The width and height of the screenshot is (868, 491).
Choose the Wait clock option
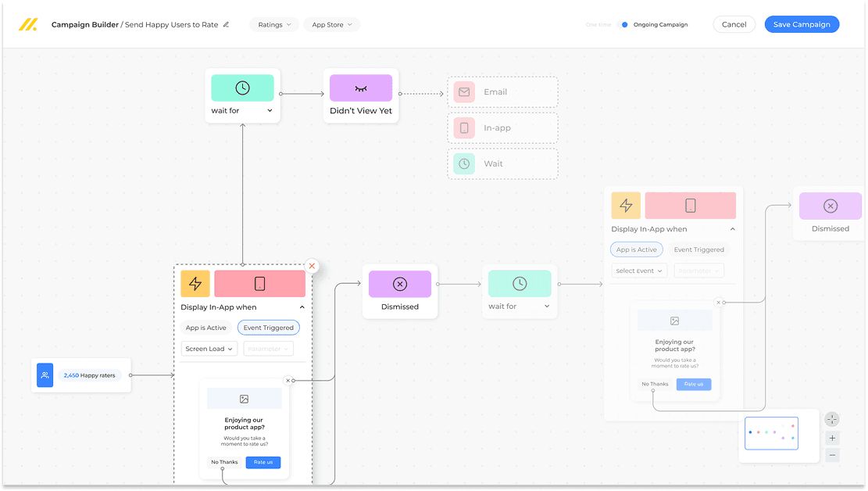[502, 164]
